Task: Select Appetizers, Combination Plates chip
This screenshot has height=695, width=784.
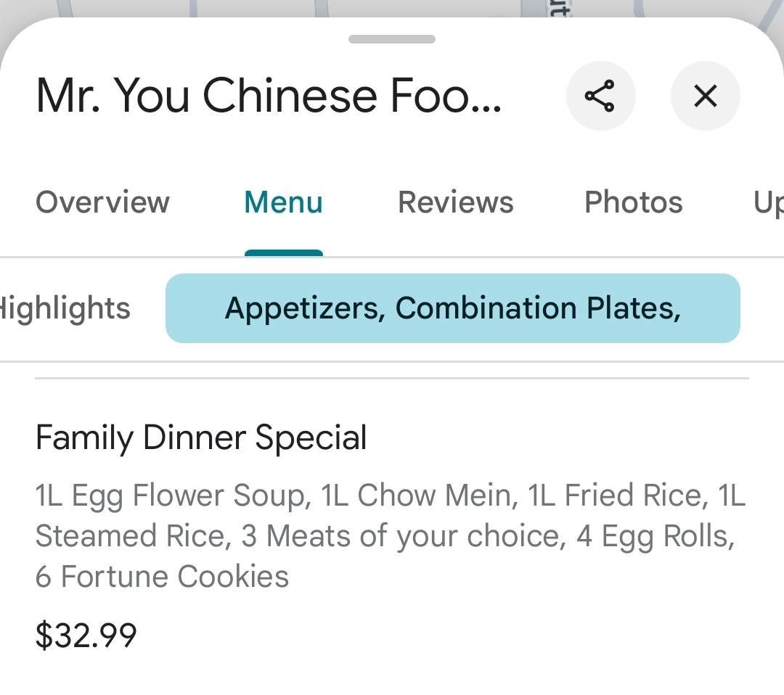Action: [x=452, y=308]
